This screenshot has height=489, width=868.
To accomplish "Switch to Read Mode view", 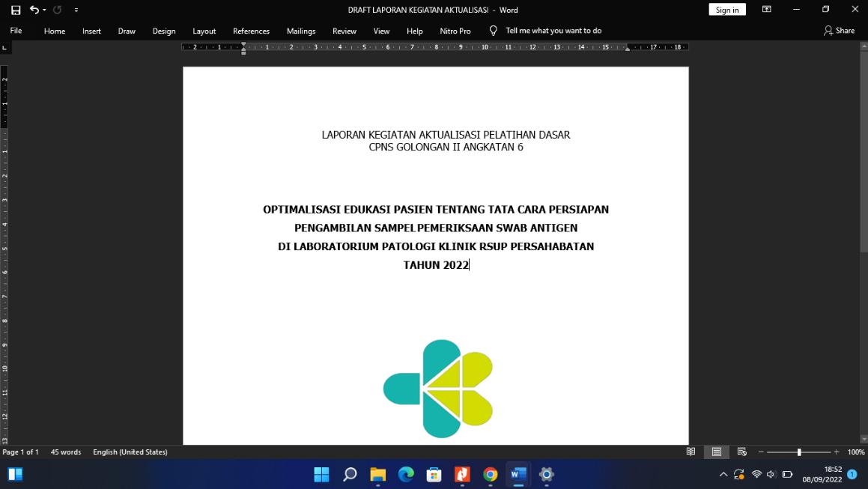I will pyautogui.click(x=691, y=452).
